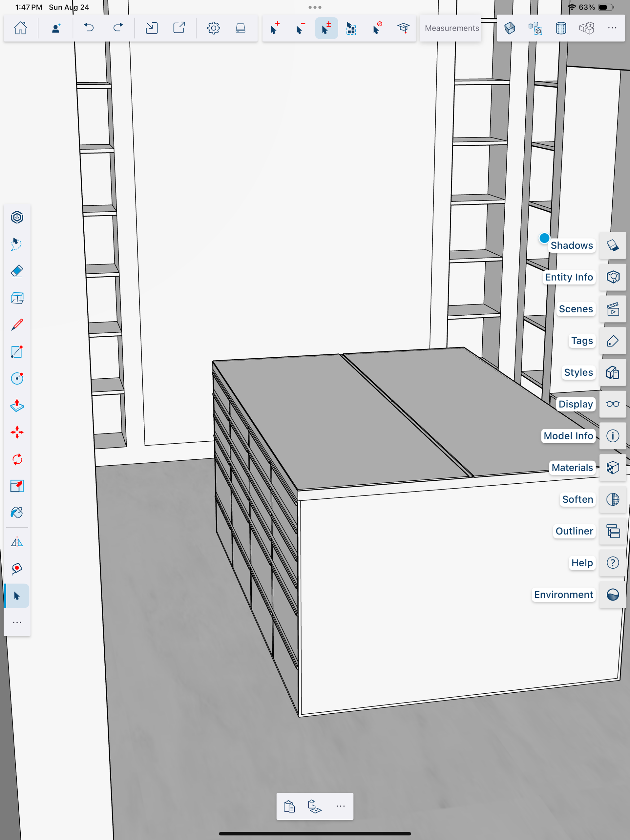Go to Home screen
This screenshot has width=630, height=840.
(x=20, y=28)
